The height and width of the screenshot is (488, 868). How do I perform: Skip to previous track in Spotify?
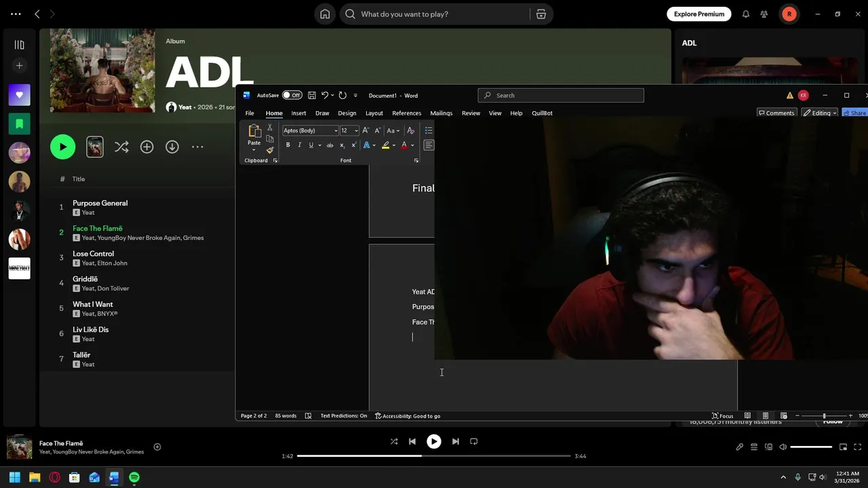point(412,441)
